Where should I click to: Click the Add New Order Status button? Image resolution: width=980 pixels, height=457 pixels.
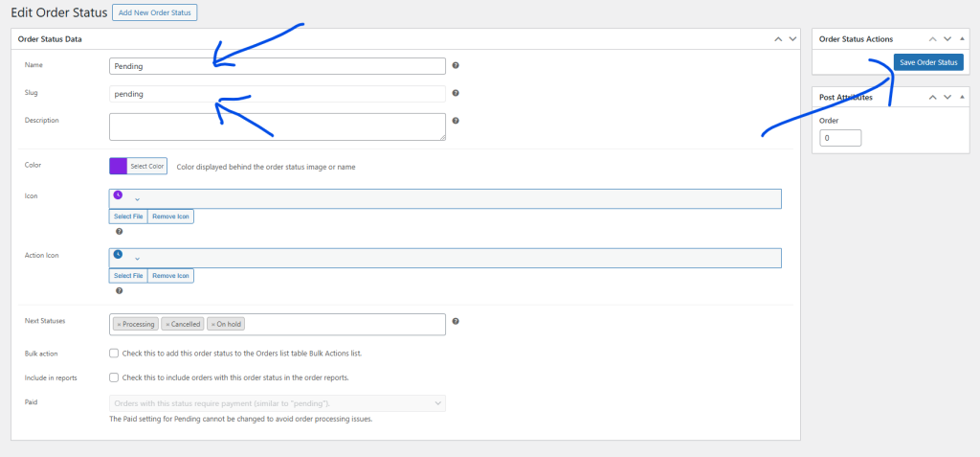tap(154, 12)
